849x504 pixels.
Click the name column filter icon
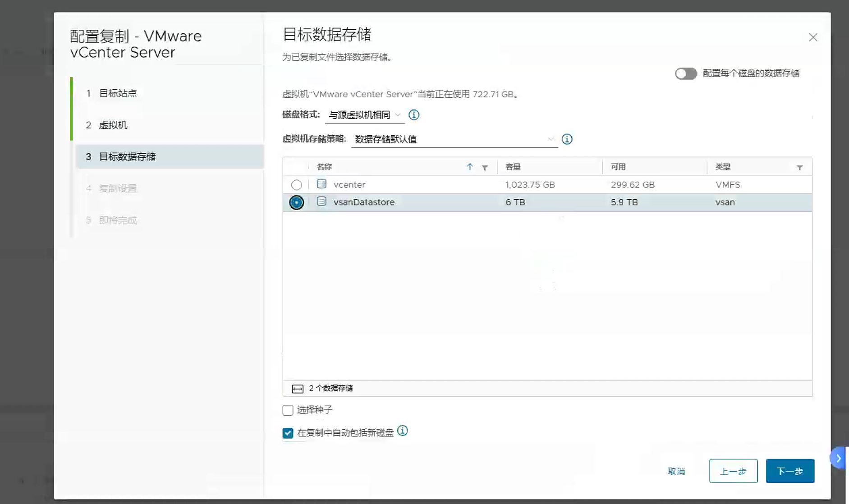[x=485, y=168]
